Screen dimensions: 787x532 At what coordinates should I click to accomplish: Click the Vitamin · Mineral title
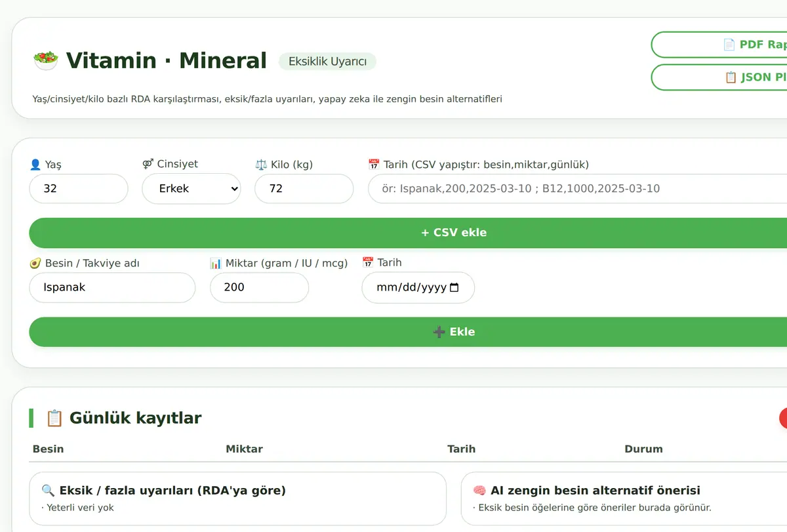coord(167,60)
